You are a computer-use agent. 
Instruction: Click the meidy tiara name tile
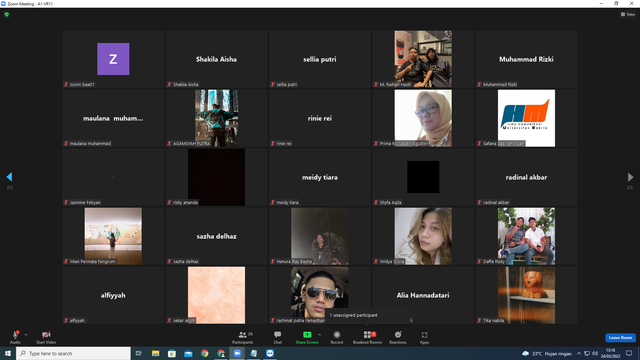(x=320, y=177)
